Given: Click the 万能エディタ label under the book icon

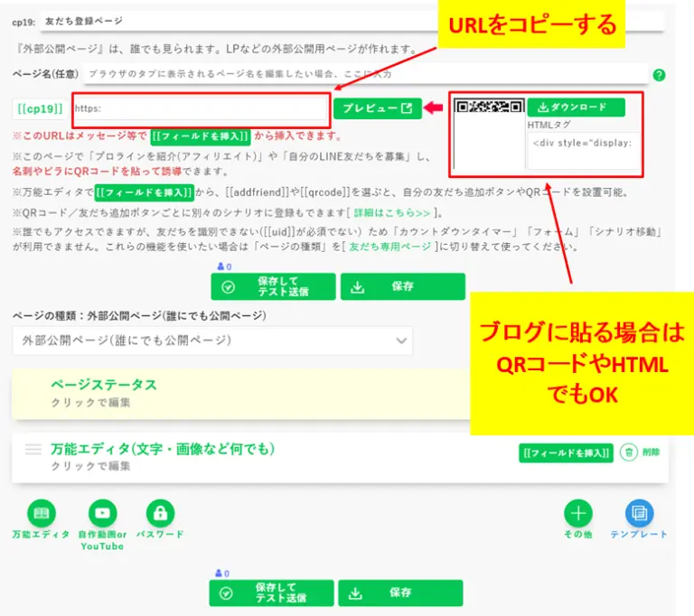Looking at the screenshot, I should [x=41, y=535].
